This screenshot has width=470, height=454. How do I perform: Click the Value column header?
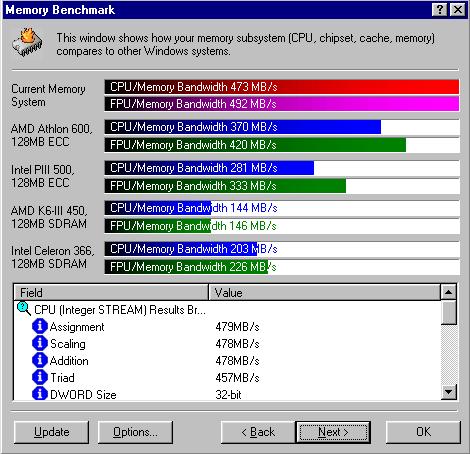[x=325, y=293]
